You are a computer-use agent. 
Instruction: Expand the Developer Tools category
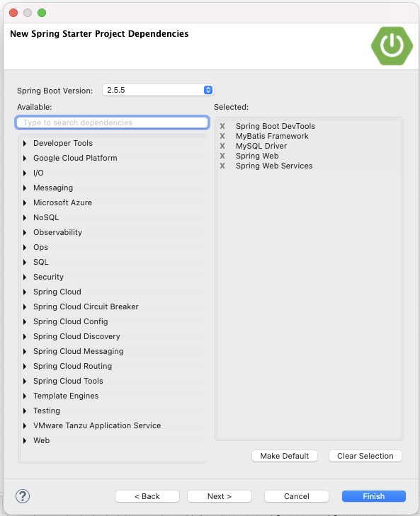tap(25, 143)
